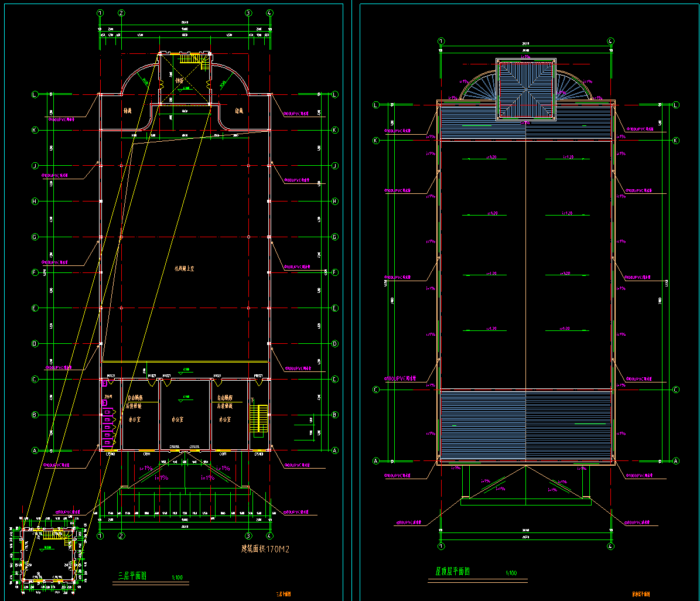Click the square hip roof hatch on the tower
Viewport: 700px width, 601px height.
[526, 89]
